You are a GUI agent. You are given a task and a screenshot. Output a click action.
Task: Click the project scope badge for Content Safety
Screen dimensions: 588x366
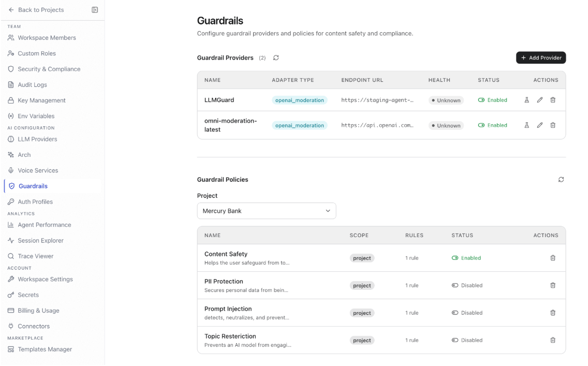(362, 258)
